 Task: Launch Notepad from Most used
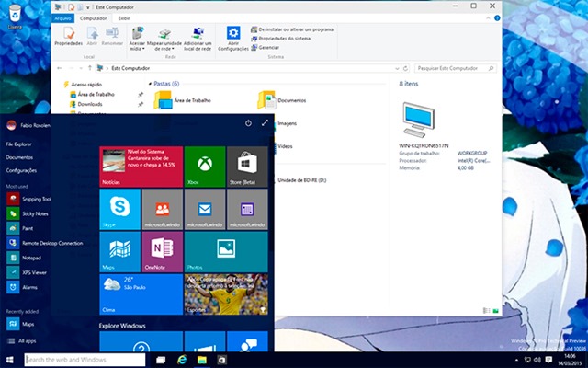tap(24, 258)
